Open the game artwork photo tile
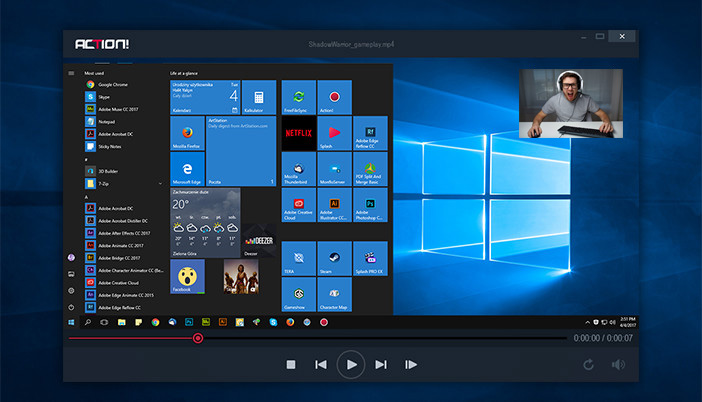 click(241, 276)
